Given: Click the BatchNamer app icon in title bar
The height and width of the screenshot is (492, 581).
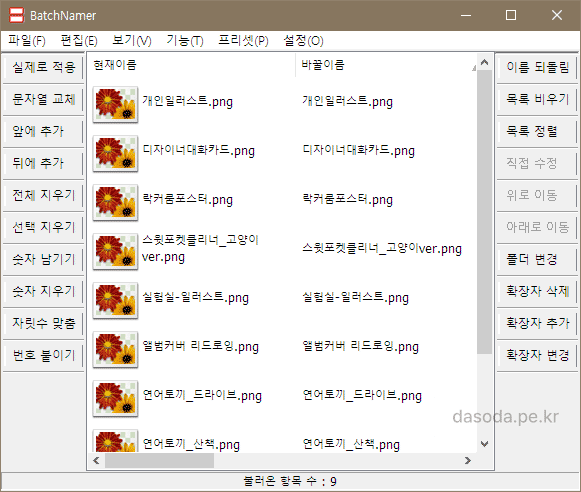Looking at the screenshot, I should (x=16, y=15).
